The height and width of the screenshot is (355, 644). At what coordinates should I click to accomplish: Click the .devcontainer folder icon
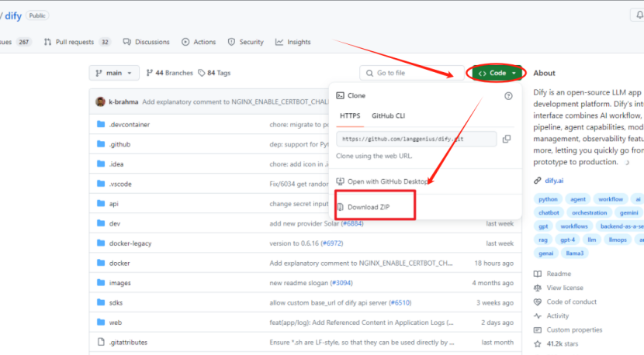101,124
